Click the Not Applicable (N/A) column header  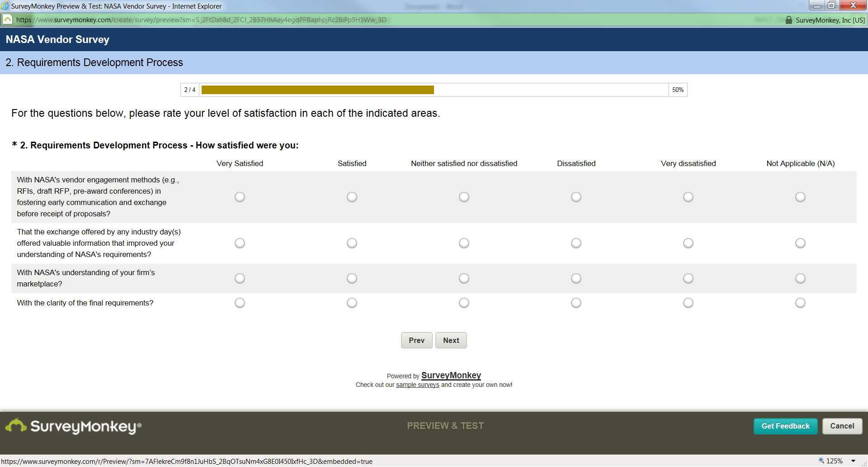pyautogui.click(x=800, y=163)
